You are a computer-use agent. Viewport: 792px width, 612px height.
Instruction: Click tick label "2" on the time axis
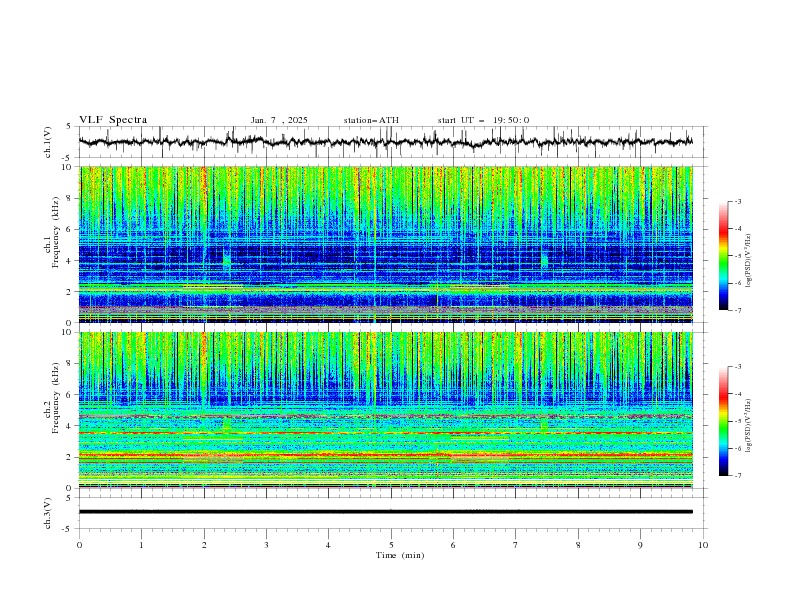204,545
